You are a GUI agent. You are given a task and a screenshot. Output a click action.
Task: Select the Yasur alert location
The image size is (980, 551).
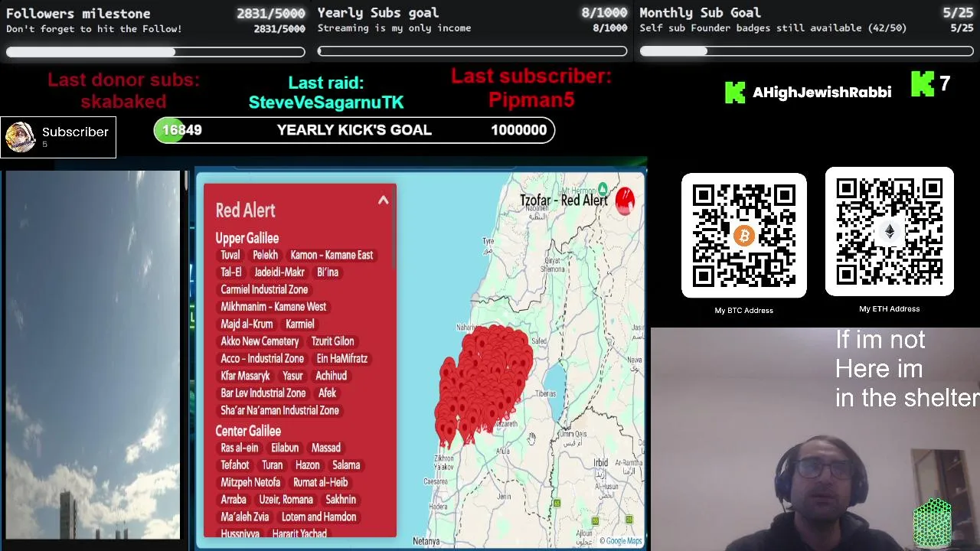292,376
